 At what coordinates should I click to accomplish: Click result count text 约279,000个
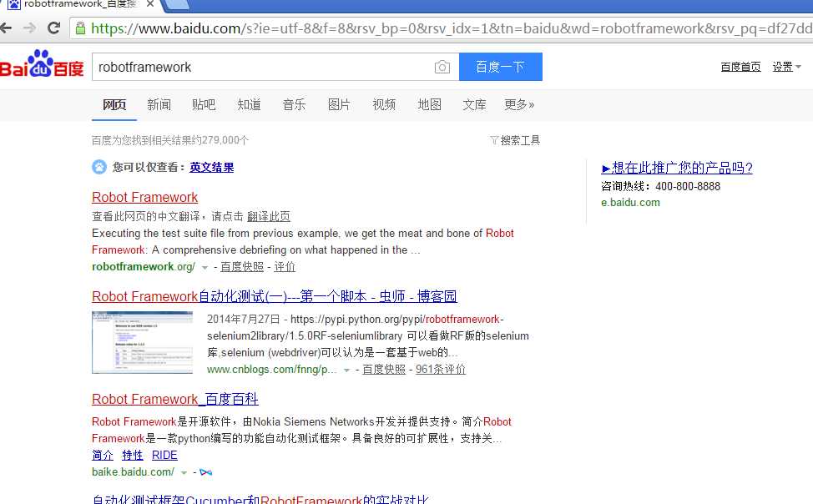[x=170, y=140]
